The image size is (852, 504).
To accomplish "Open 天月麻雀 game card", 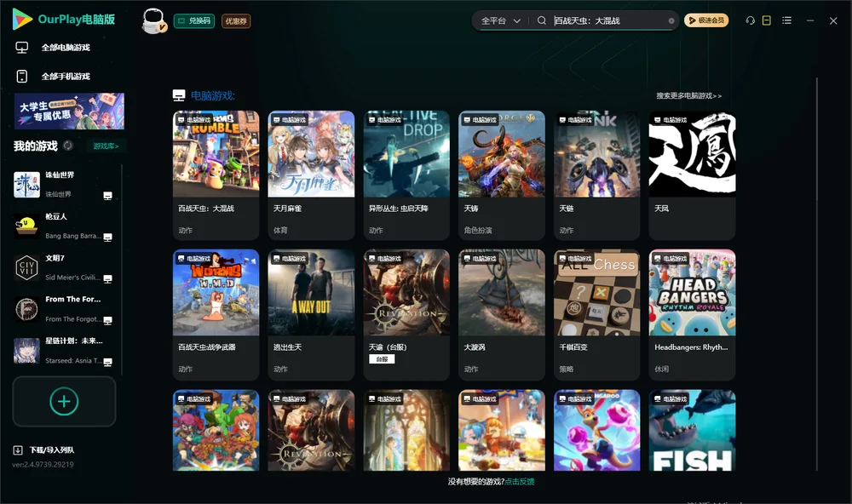I will point(311,175).
